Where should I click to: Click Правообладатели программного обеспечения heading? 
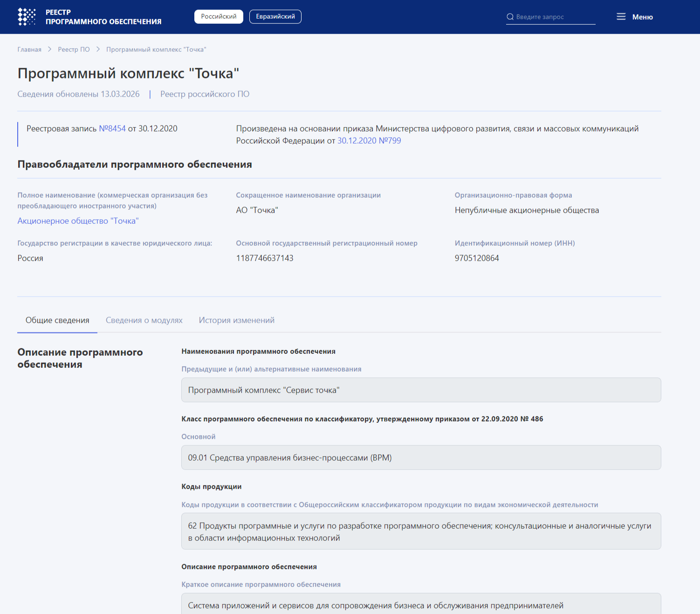(135, 165)
